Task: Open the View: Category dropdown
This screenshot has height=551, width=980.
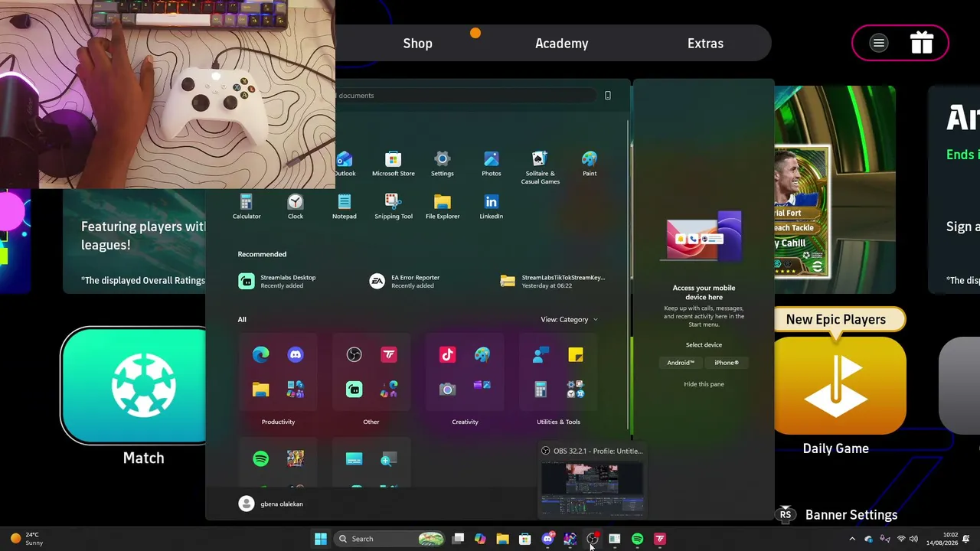Action: pos(569,319)
